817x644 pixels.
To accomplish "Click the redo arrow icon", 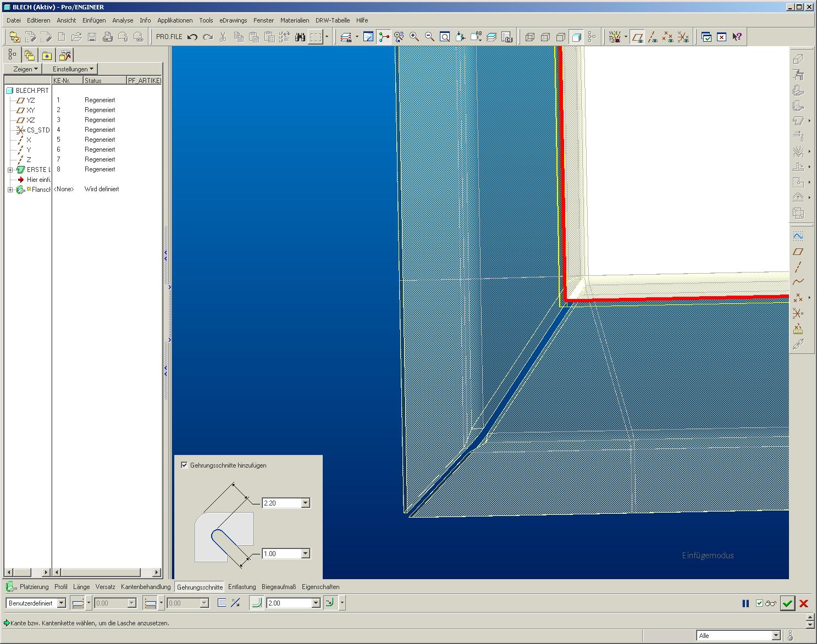I will [x=208, y=37].
